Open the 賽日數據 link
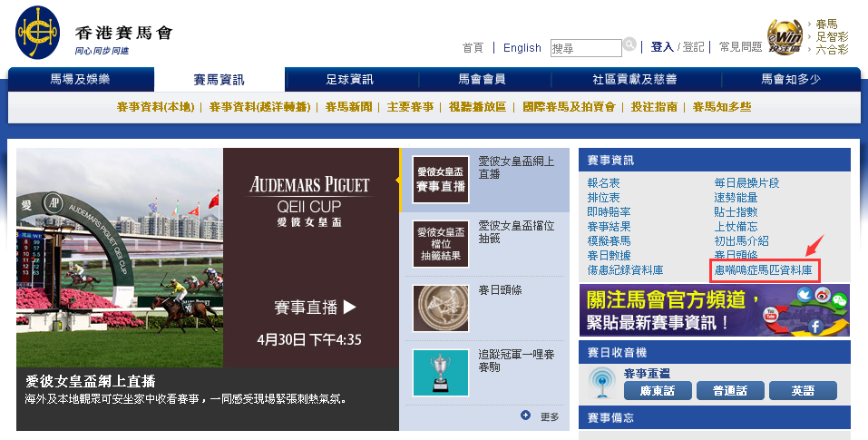 (609, 255)
